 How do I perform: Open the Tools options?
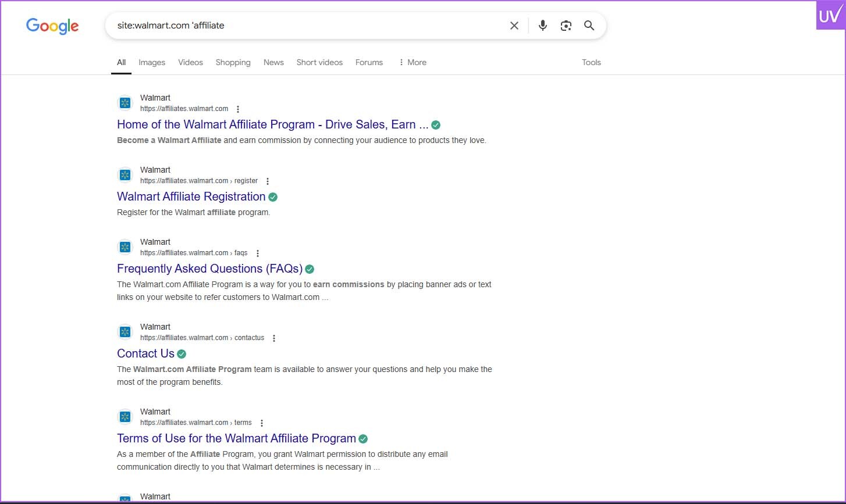[591, 62]
